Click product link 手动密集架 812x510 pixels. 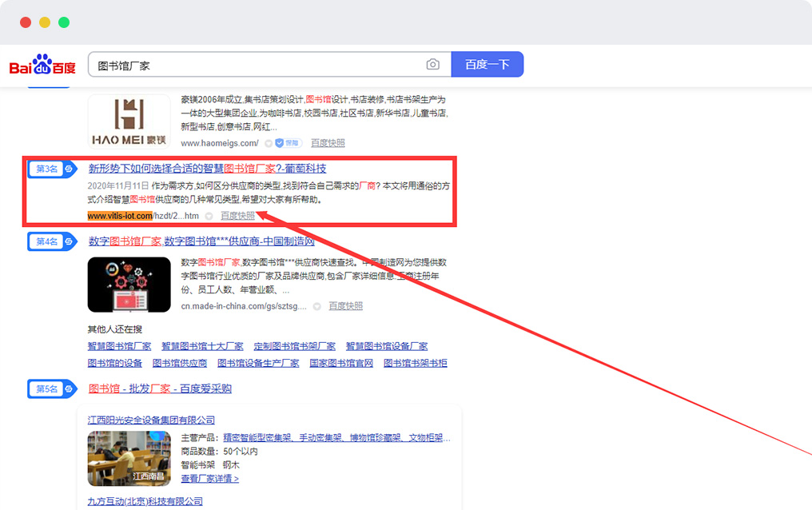[320, 438]
